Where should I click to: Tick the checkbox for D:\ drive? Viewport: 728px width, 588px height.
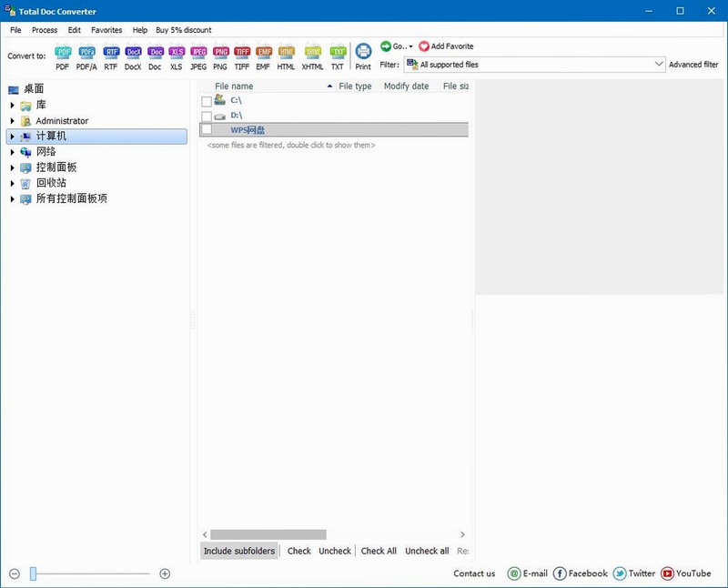207,117
